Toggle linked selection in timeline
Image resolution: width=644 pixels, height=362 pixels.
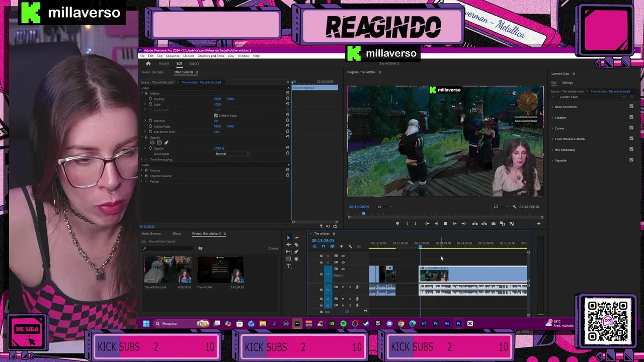[333, 246]
